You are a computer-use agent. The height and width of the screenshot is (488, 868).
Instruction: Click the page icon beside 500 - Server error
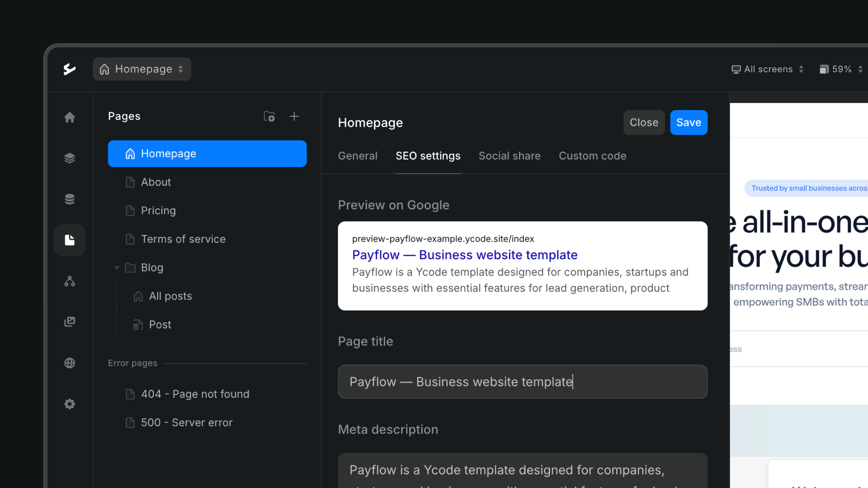point(130,423)
